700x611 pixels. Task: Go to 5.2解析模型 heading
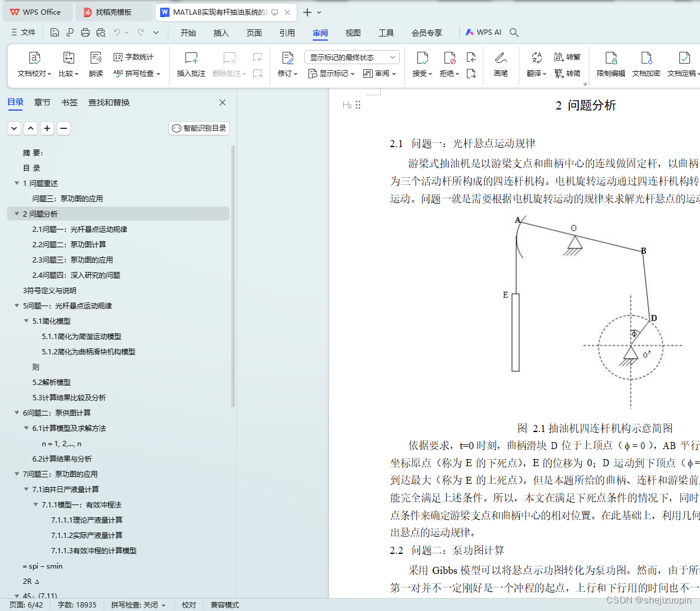[x=51, y=383]
